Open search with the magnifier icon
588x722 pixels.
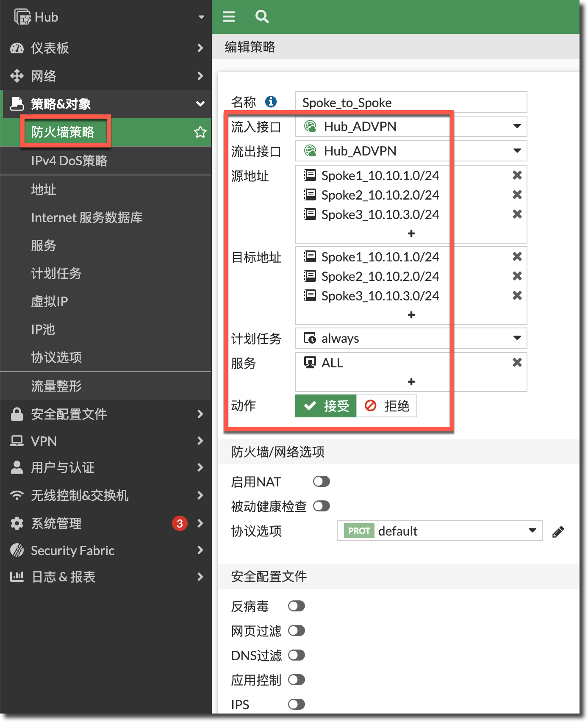[262, 17]
